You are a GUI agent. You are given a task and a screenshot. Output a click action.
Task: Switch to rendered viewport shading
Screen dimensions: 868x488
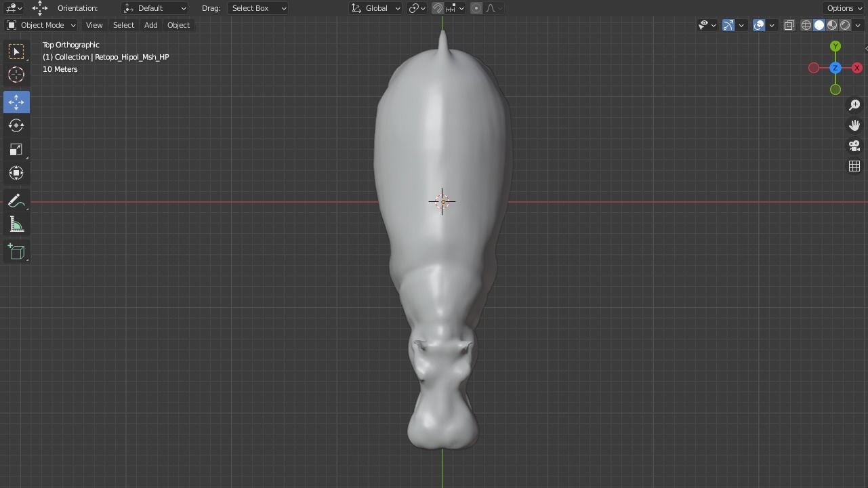(845, 25)
